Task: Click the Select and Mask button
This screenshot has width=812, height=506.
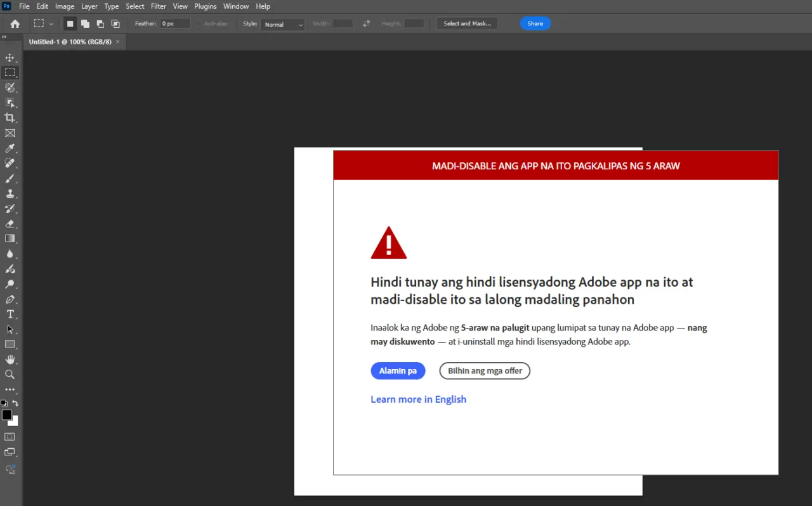Action: coord(468,23)
